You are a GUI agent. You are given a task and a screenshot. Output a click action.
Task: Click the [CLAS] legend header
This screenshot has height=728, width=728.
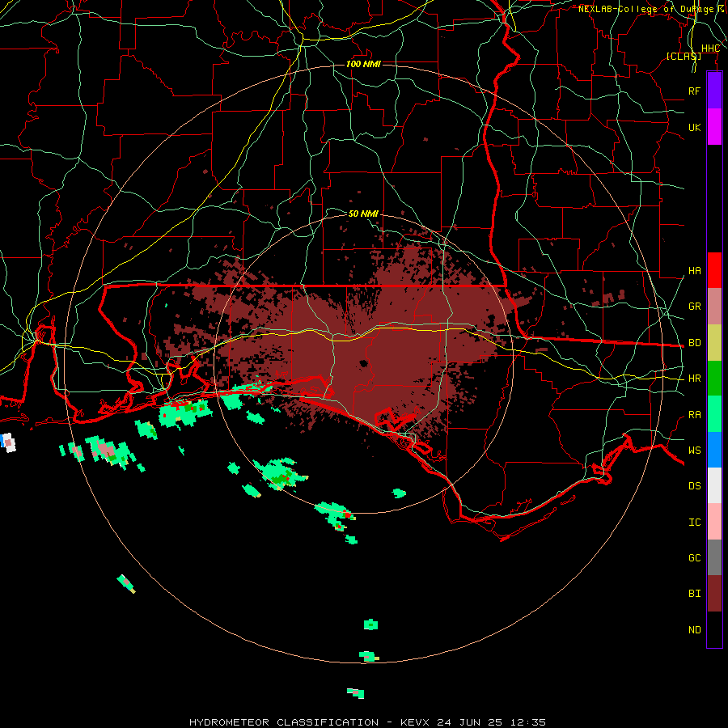coord(684,56)
